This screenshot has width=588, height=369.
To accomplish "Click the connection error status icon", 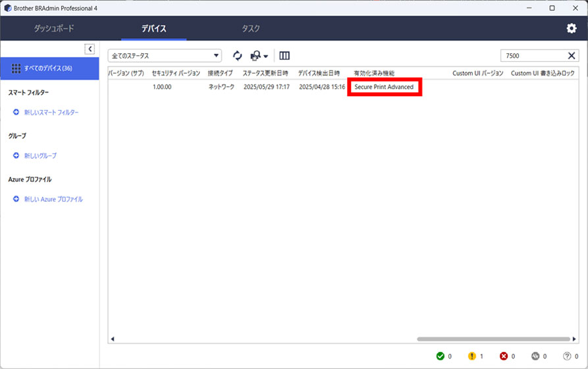I will pyautogui.click(x=535, y=356).
